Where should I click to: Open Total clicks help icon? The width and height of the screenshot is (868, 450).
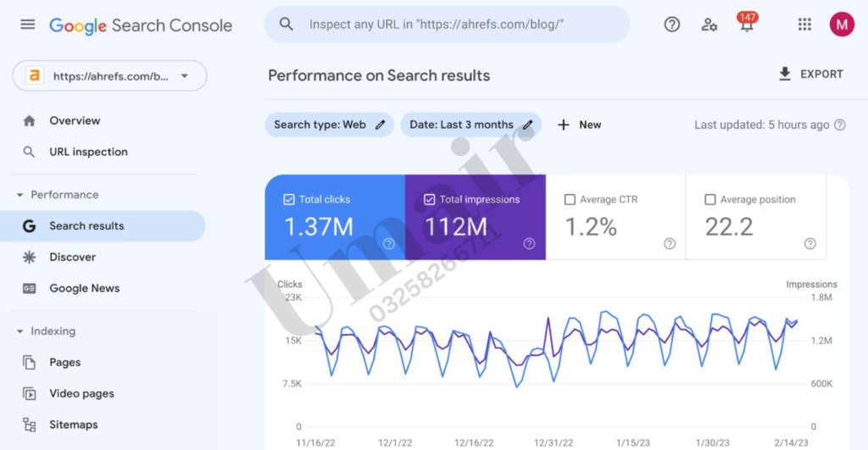[x=389, y=243]
